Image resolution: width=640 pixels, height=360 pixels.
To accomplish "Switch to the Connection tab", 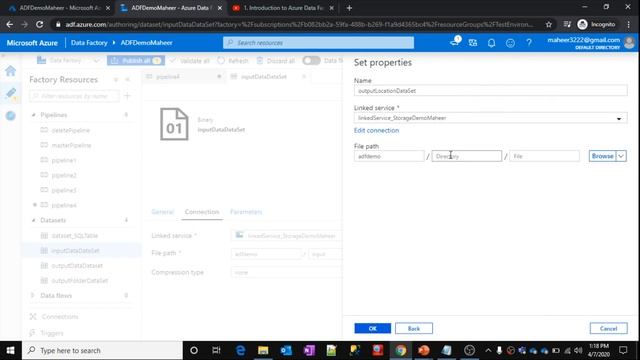I will (x=202, y=212).
